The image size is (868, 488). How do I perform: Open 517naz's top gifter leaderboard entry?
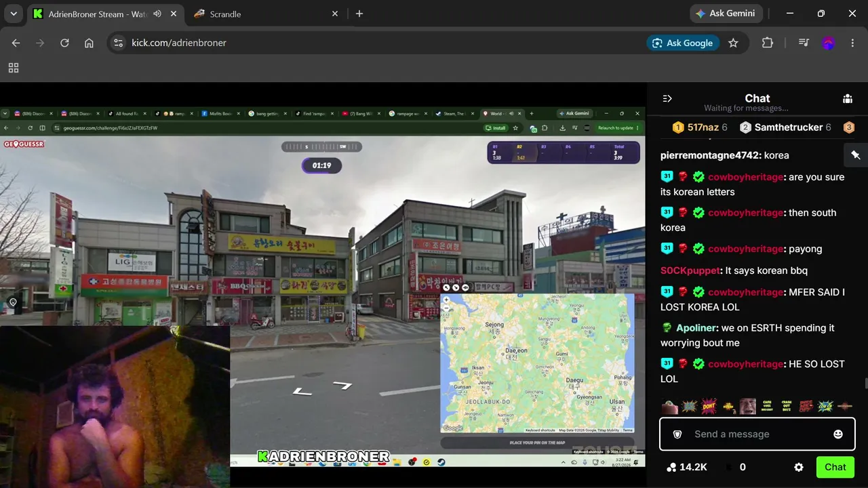pyautogui.click(x=700, y=127)
